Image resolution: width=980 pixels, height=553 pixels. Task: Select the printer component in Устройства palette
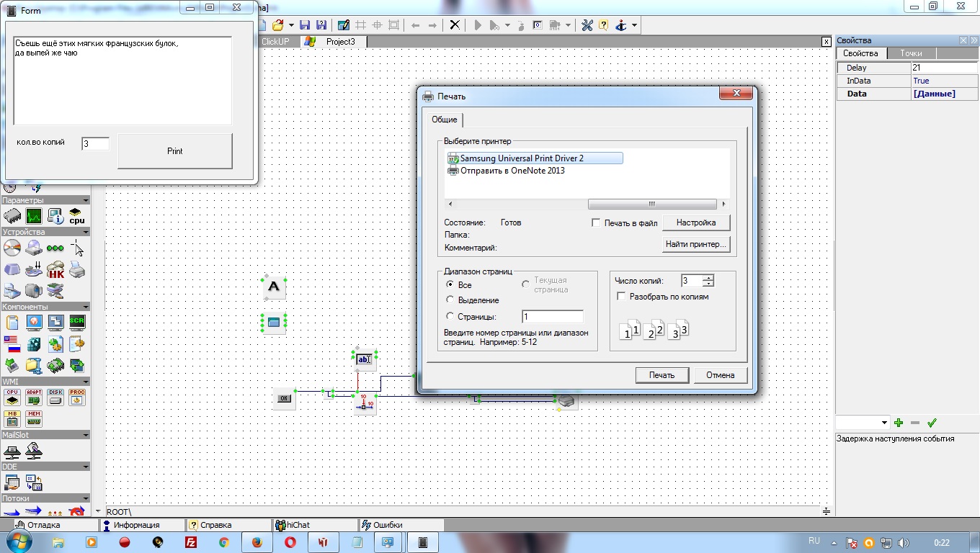pyautogui.click(x=76, y=270)
